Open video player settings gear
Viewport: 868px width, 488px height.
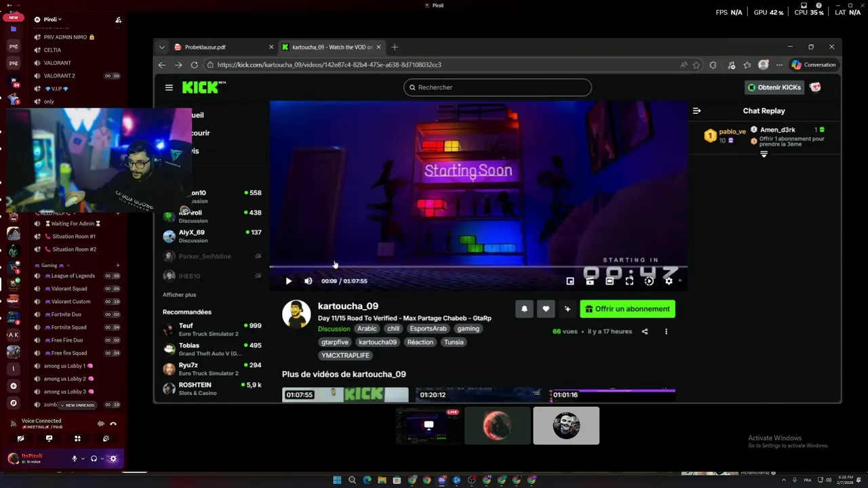pyautogui.click(x=669, y=281)
